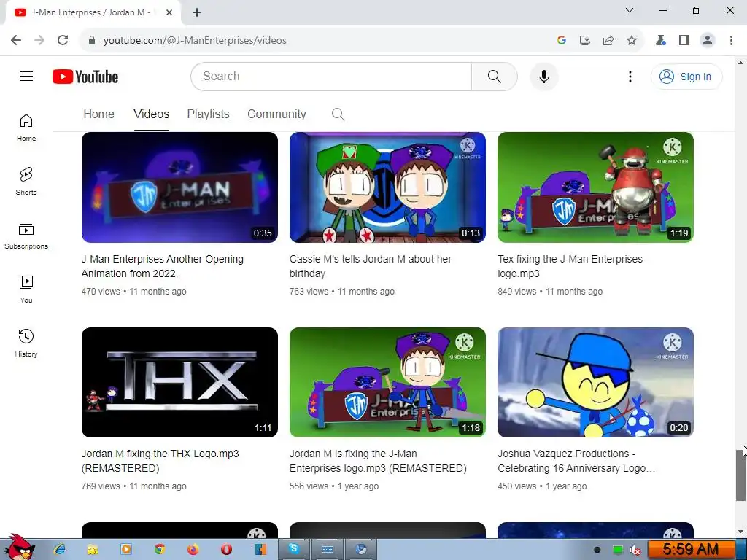Viewport: 747px width, 560px height.
Task: Switch to the Community tab
Action: 276,114
